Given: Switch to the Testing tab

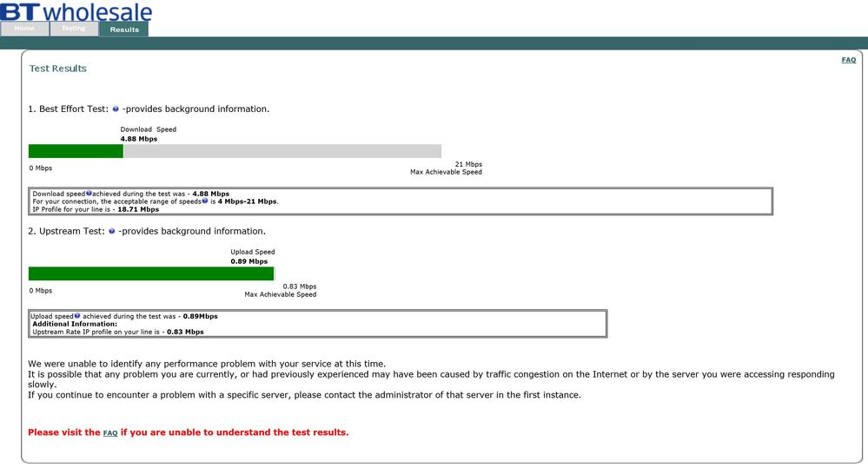Looking at the screenshot, I should pos(74,29).
